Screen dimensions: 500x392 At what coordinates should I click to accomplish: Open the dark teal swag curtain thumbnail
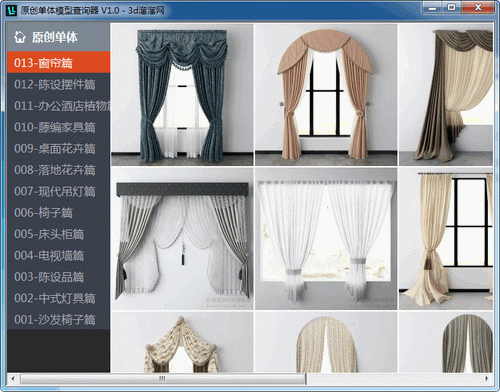[x=182, y=94]
